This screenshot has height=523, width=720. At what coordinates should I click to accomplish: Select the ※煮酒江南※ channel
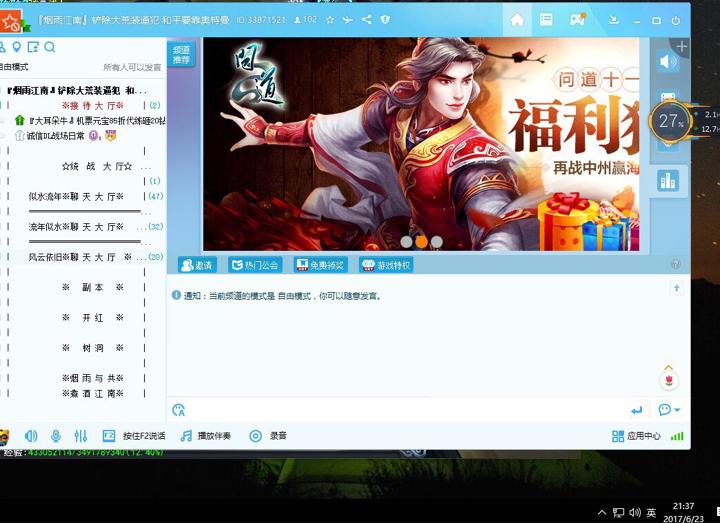pyautogui.click(x=93, y=393)
